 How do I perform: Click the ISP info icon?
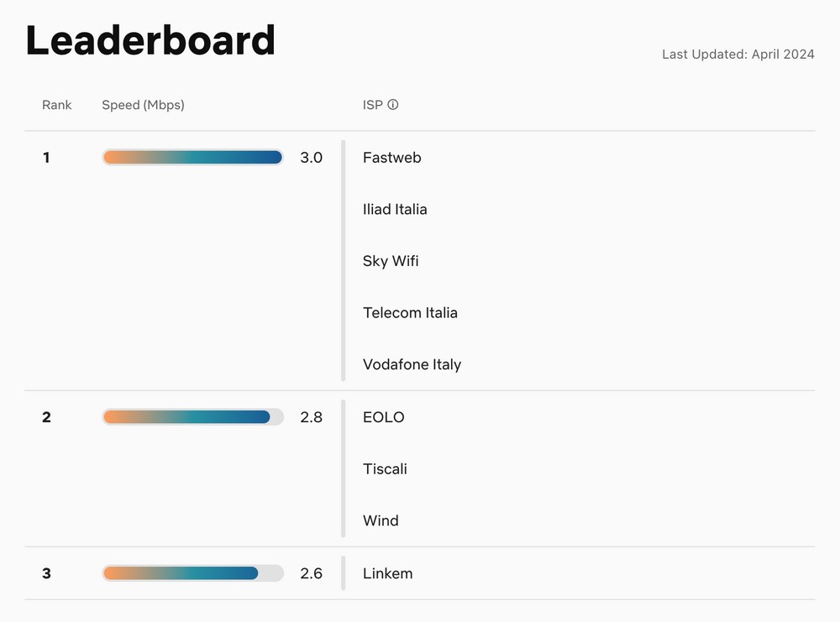[392, 105]
